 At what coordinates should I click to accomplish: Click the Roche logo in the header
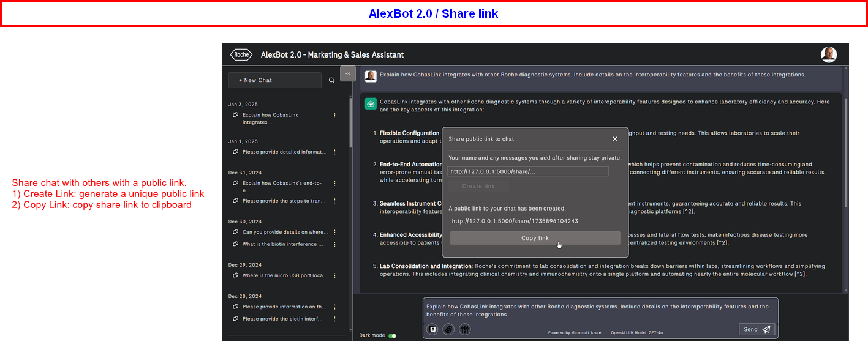241,54
